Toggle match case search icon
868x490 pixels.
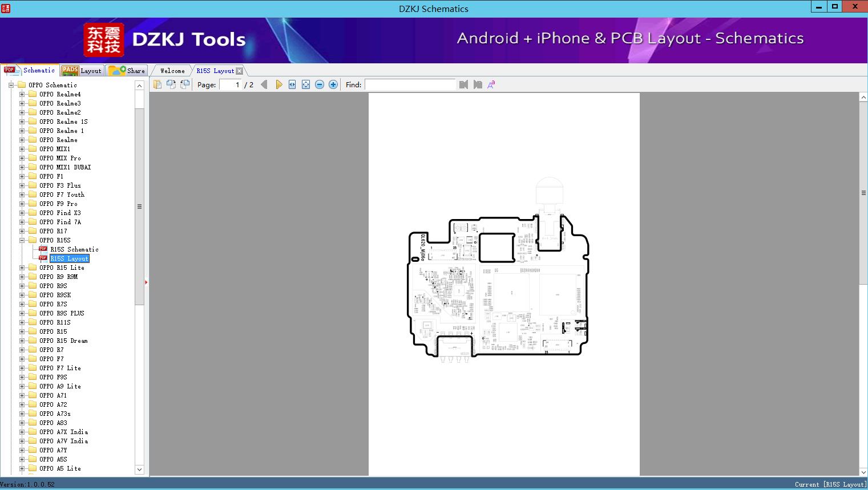click(x=491, y=84)
